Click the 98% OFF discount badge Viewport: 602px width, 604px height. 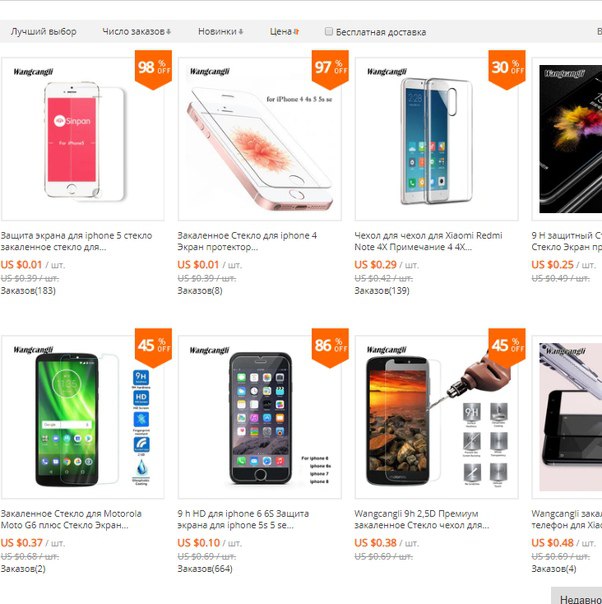tap(153, 69)
